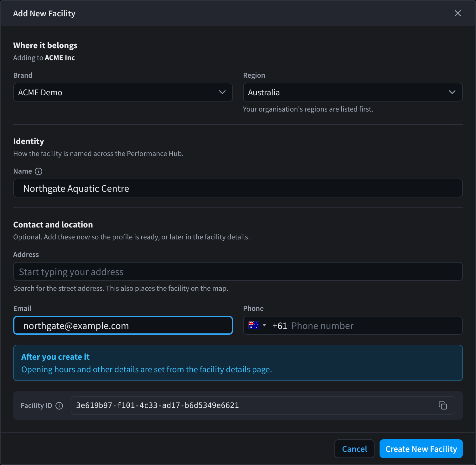476x465 pixels.
Task: Click the "Your organisation's regions are listed first." hint
Action: pyautogui.click(x=308, y=109)
